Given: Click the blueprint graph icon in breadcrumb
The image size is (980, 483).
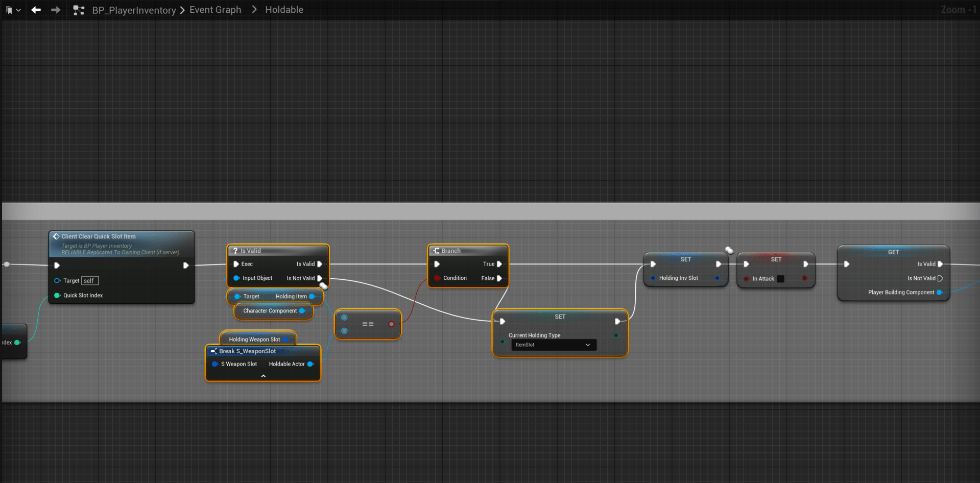Looking at the screenshot, I should 79,10.
